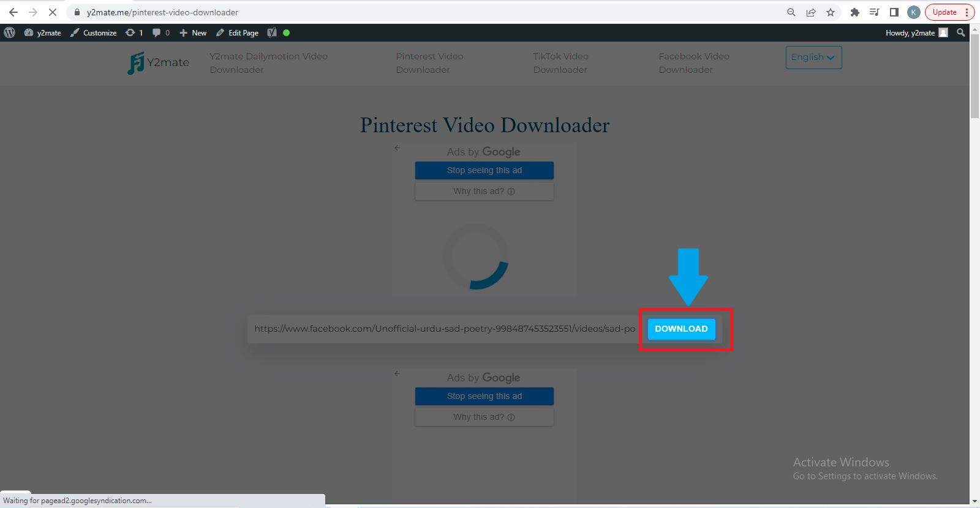Click the blue DOWNLOAD button
This screenshot has width=980, height=508.
pyautogui.click(x=681, y=329)
